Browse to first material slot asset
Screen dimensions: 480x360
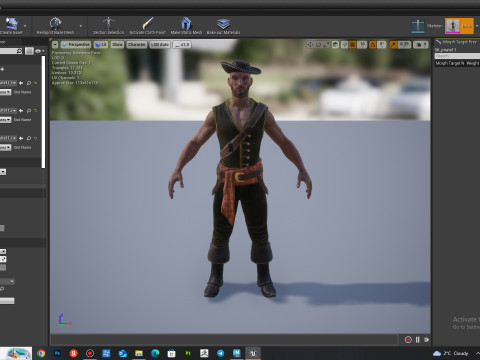(x=29, y=83)
